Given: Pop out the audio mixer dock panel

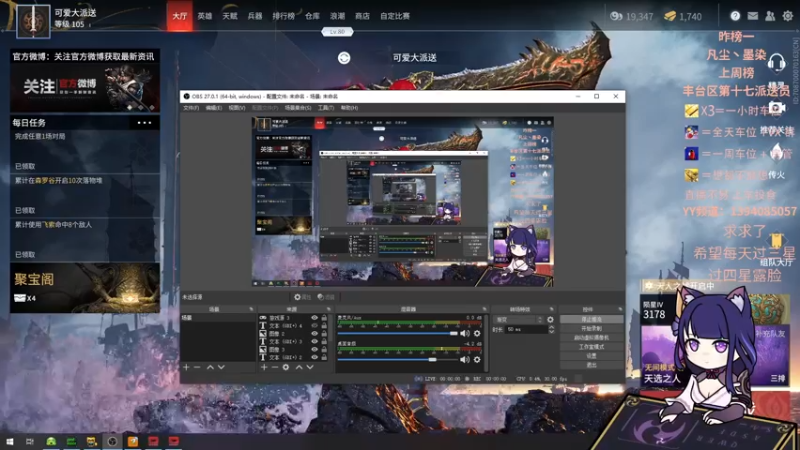Looking at the screenshot, I should [x=484, y=309].
